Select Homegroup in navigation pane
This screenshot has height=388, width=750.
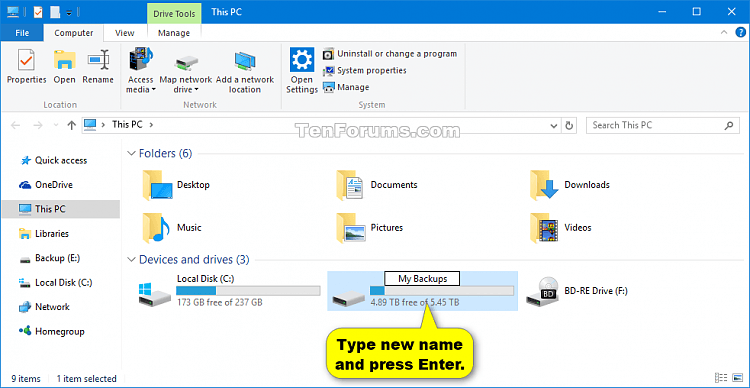click(x=60, y=332)
